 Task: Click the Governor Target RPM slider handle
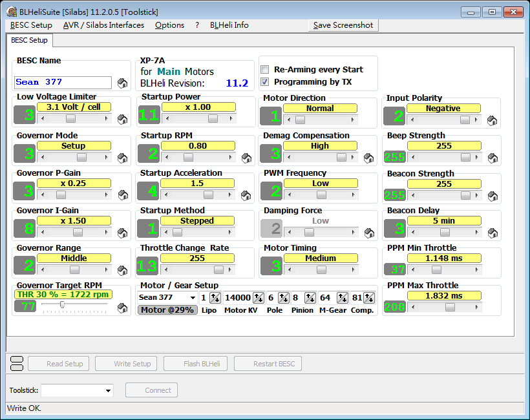click(x=62, y=305)
